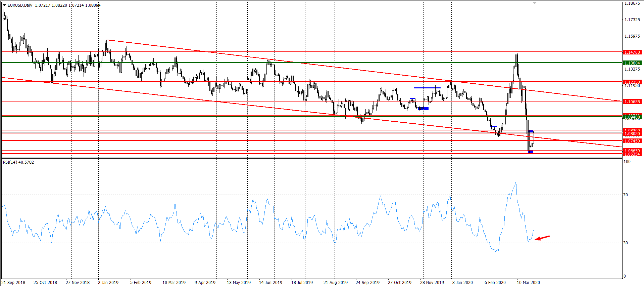
Task: Click the RSI 30 level label
Action: 626,243
